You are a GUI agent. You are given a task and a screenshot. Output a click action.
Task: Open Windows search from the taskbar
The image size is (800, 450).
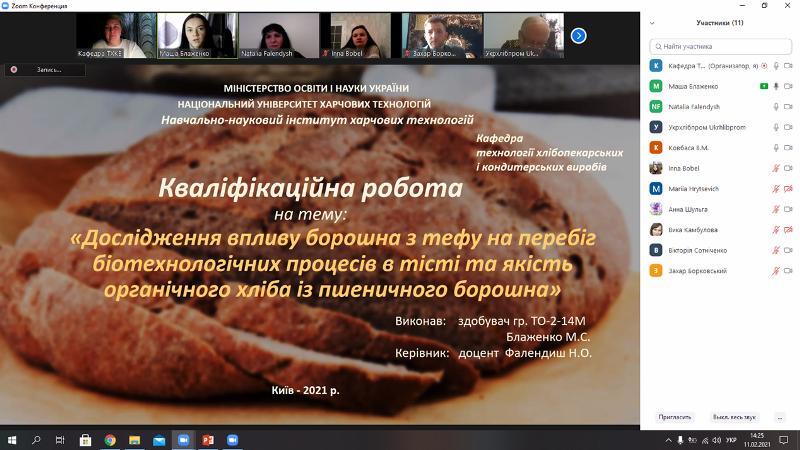(36, 440)
